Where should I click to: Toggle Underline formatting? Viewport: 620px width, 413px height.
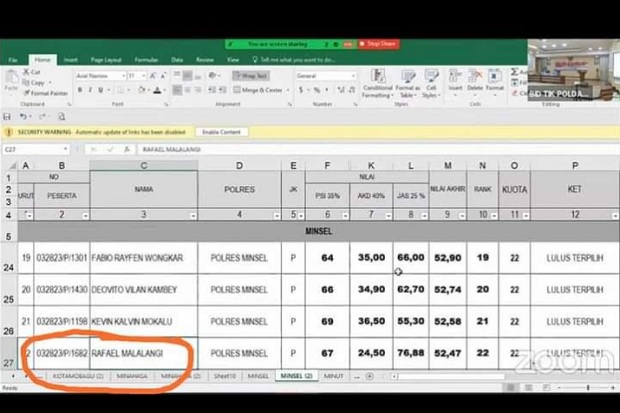point(100,90)
